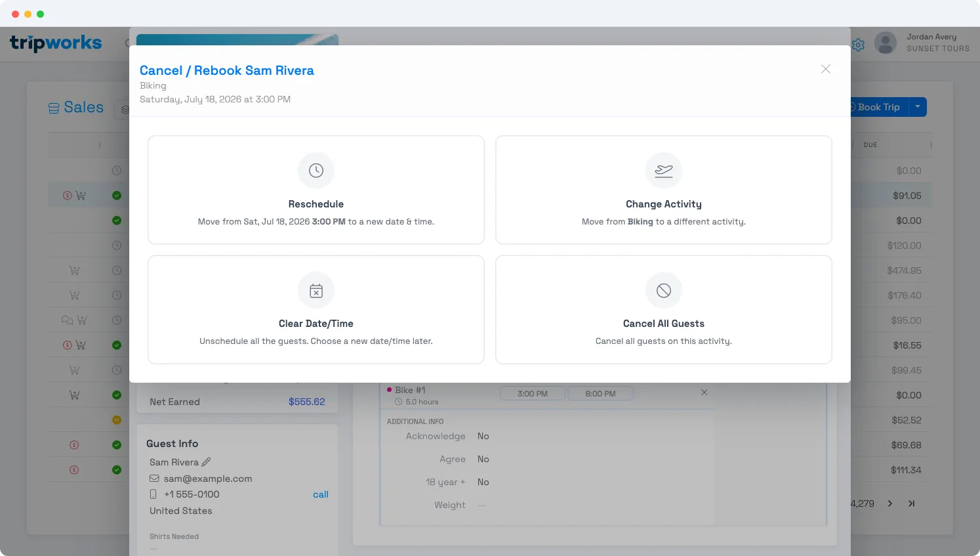Click the Guest Info heading

173,444
